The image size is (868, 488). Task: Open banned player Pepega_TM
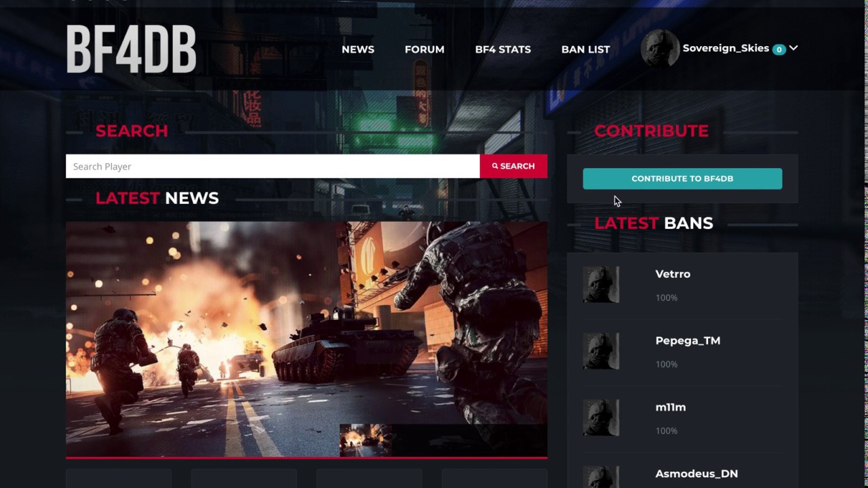(x=688, y=340)
